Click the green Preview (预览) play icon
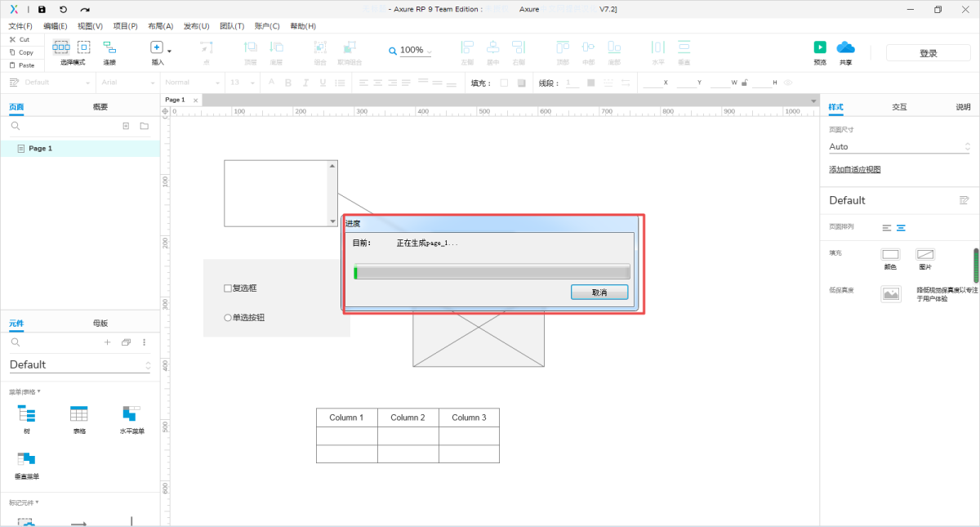980x527 pixels. tap(819, 47)
